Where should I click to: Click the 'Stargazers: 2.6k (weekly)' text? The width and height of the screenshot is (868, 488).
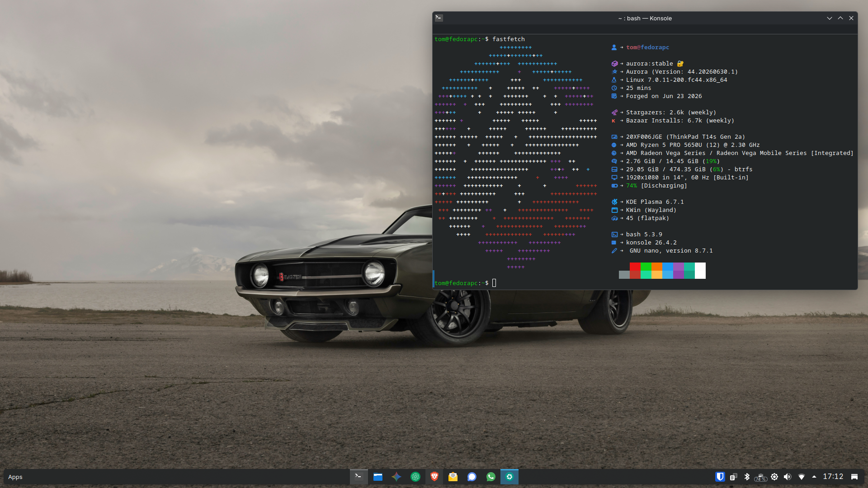[671, 113]
